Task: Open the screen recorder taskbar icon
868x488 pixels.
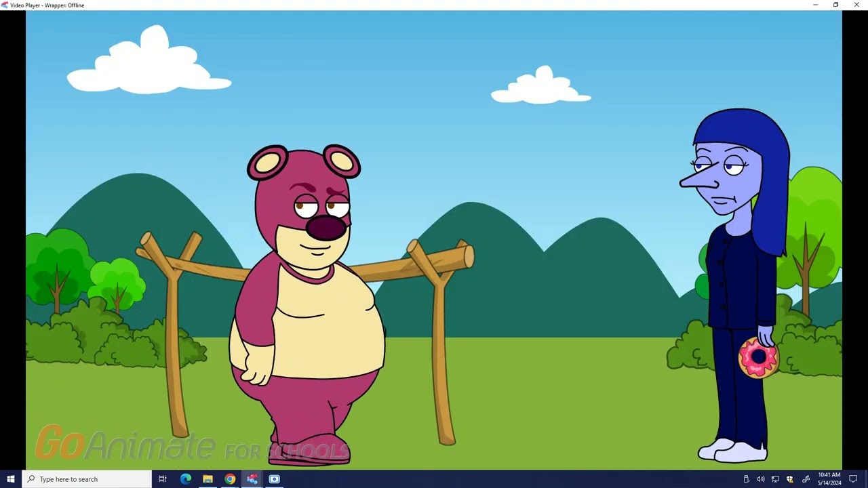Action: click(x=275, y=479)
